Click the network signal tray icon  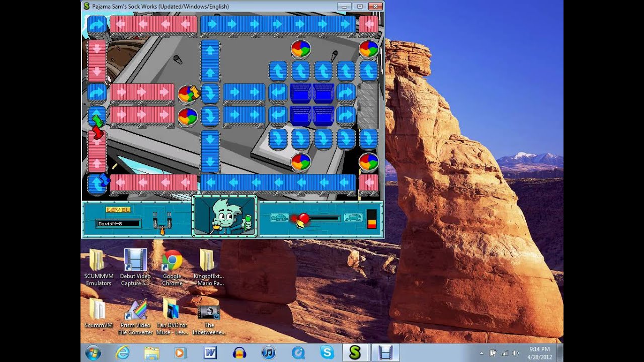click(504, 353)
